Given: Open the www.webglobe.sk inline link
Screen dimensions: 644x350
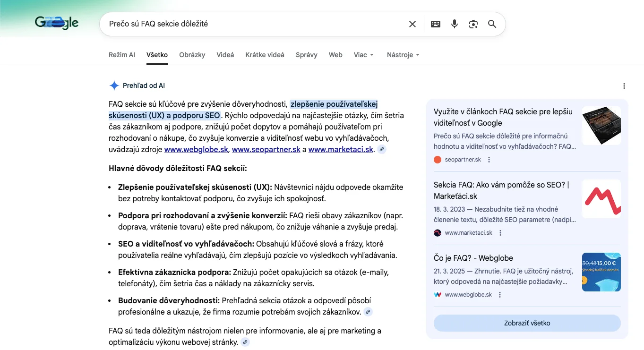Looking at the screenshot, I should [197, 150].
